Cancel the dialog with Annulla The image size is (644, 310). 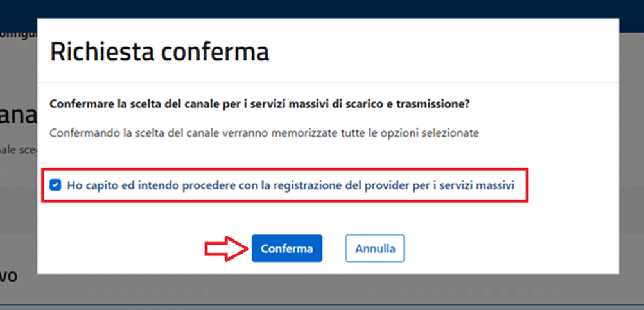coord(375,248)
